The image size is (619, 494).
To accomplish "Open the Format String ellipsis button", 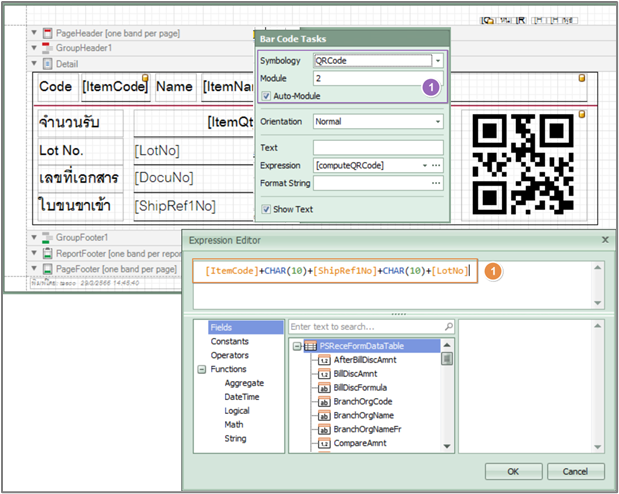I will click(x=436, y=183).
